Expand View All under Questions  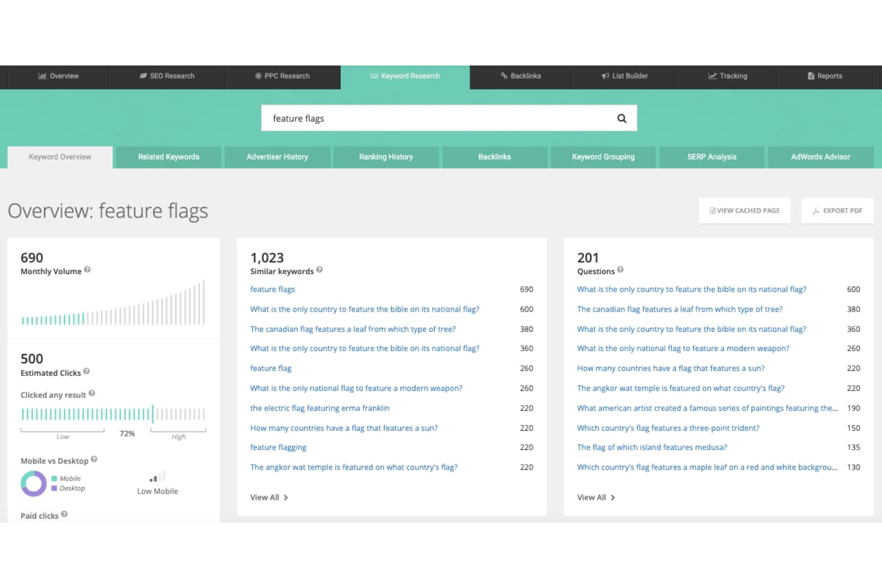pyautogui.click(x=595, y=497)
